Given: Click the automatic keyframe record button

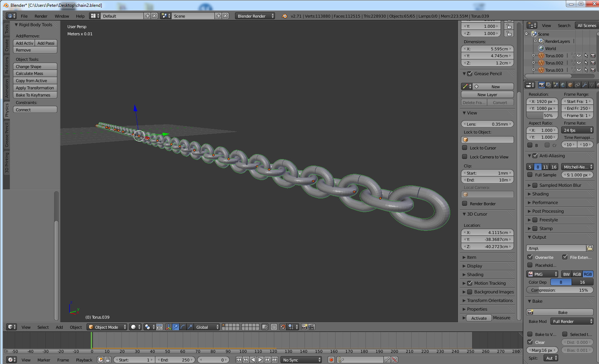Looking at the screenshot, I should 331,360.
